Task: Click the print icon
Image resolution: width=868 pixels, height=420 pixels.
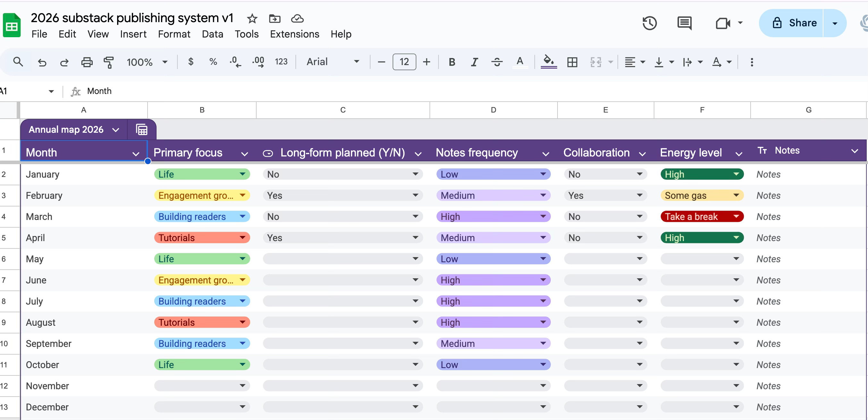Action: click(x=87, y=62)
